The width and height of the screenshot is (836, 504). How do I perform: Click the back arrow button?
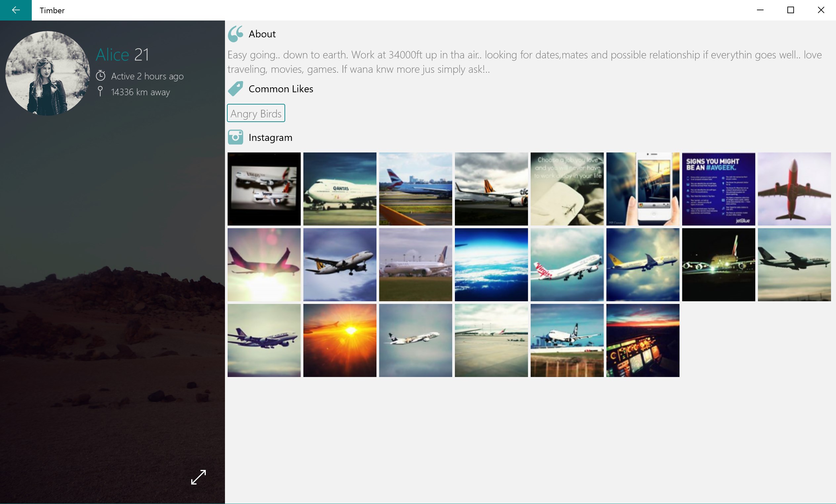point(16,10)
